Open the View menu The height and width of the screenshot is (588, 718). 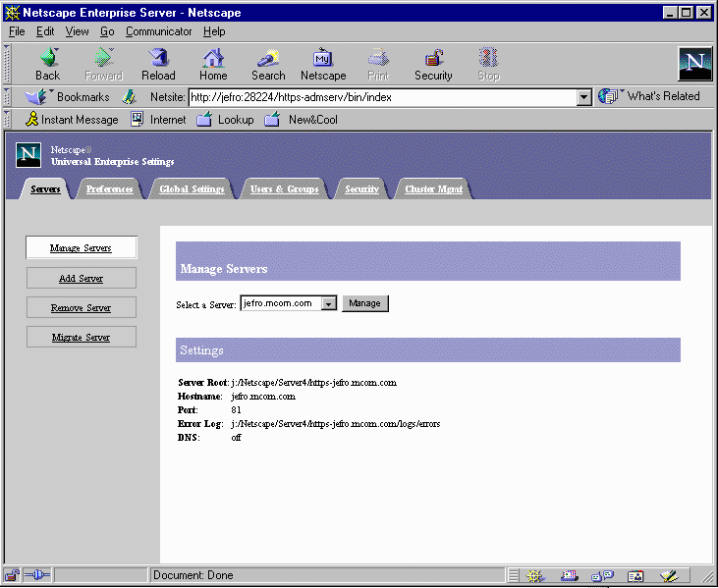tap(77, 31)
